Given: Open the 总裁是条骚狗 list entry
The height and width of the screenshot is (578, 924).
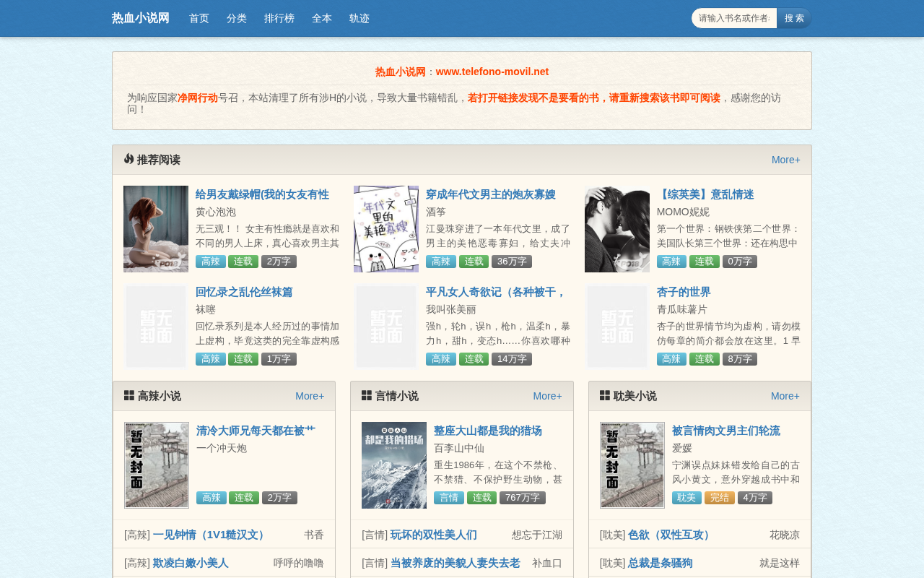Looking at the screenshot, I should (x=661, y=563).
